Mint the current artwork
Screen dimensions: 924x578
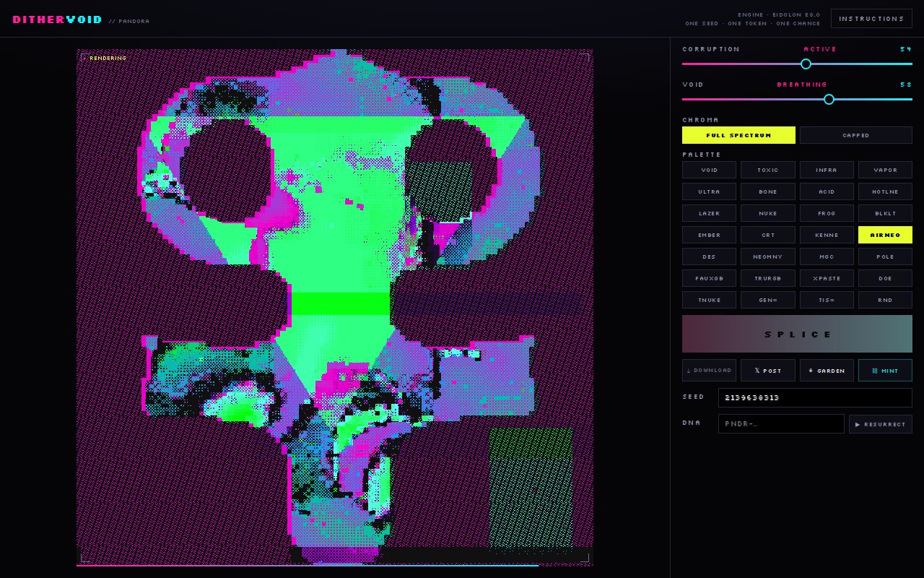[x=885, y=370]
